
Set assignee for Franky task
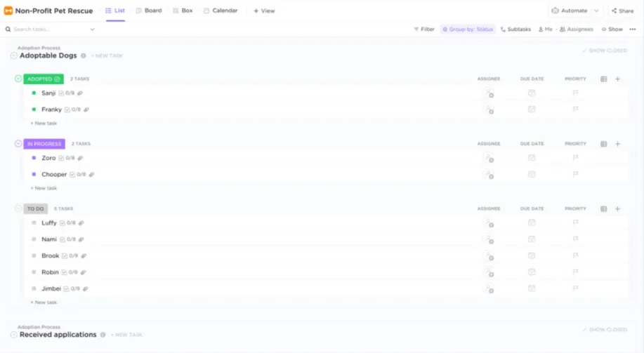coord(489,109)
